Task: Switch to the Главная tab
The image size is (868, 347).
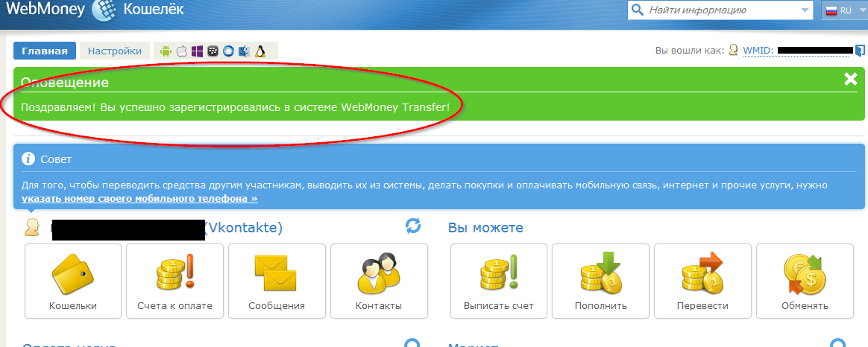Action: (x=44, y=51)
